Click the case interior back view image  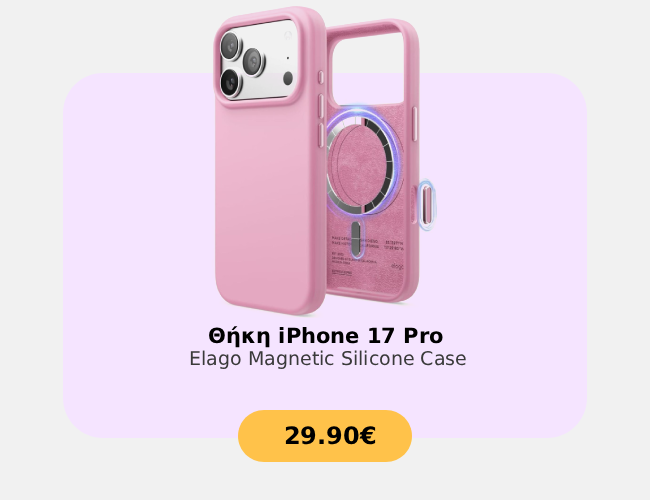pos(372,160)
